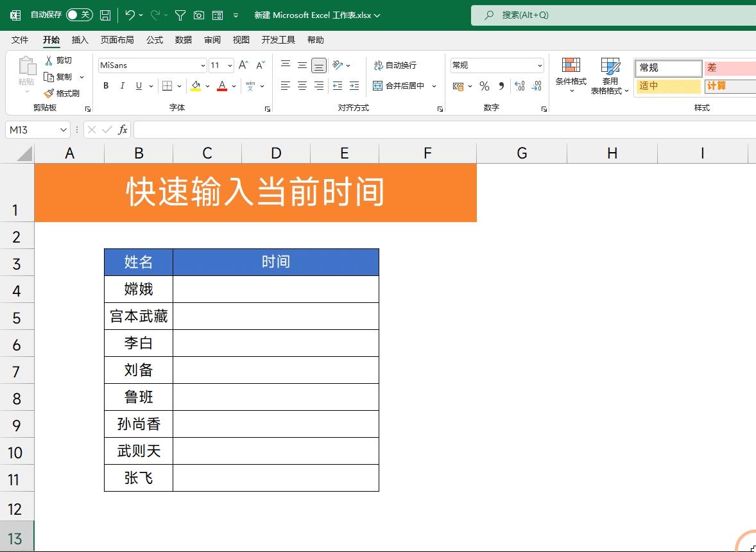Click the underline icon
This screenshot has height=552, width=756.
(137, 85)
